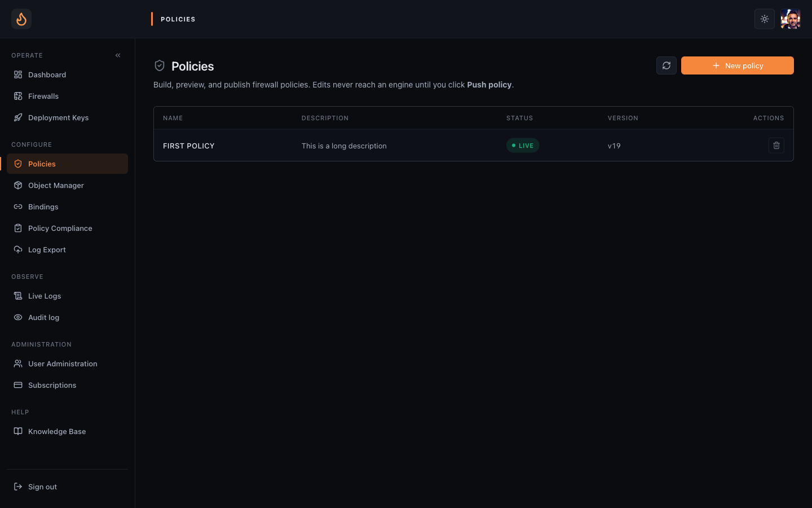Click the Dashboard grid icon
Screen dimensions: 812x508
click(18, 75)
